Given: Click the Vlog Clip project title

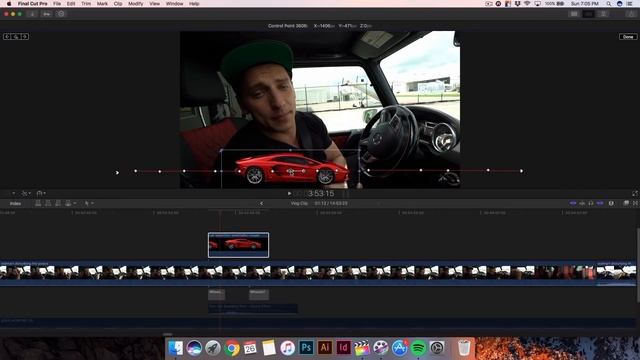Looking at the screenshot, I should 299,203.
